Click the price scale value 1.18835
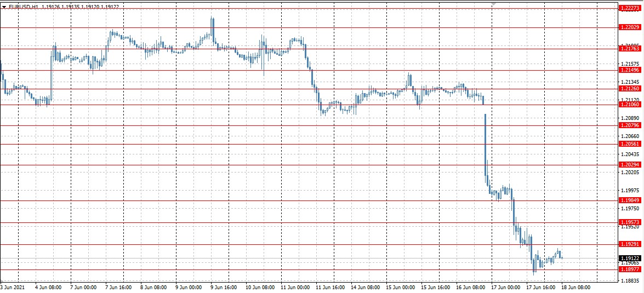 tap(630, 281)
